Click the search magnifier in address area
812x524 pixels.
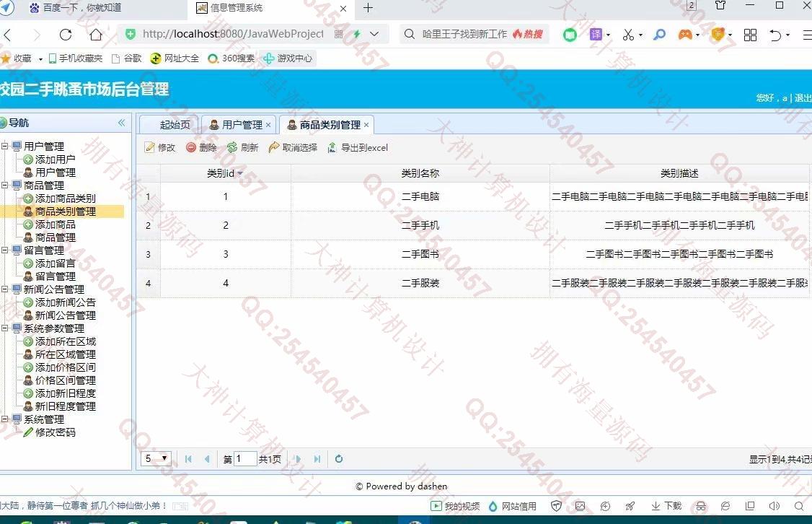tap(409, 34)
